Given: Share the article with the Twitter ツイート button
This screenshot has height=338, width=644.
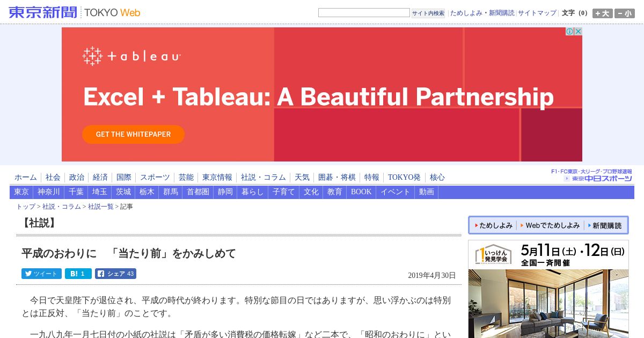Looking at the screenshot, I should (41, 274).
